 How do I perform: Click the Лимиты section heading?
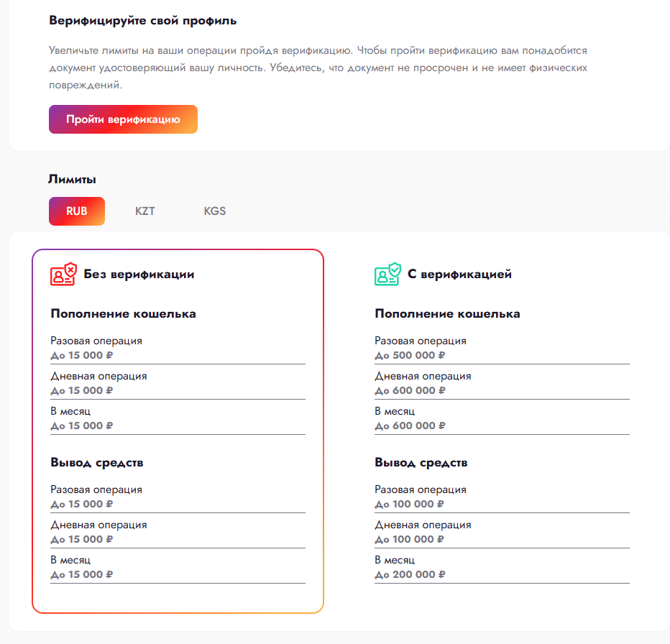(x=72, y=179)
